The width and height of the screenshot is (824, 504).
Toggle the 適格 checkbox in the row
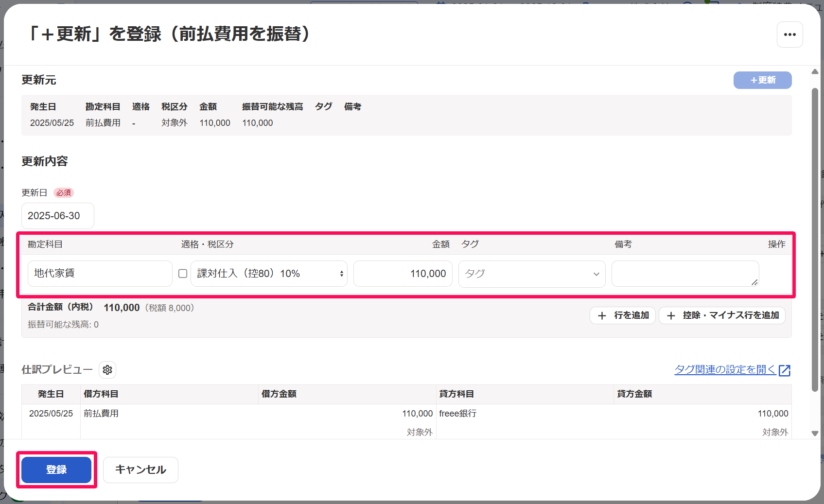click(x=183, y=274)
